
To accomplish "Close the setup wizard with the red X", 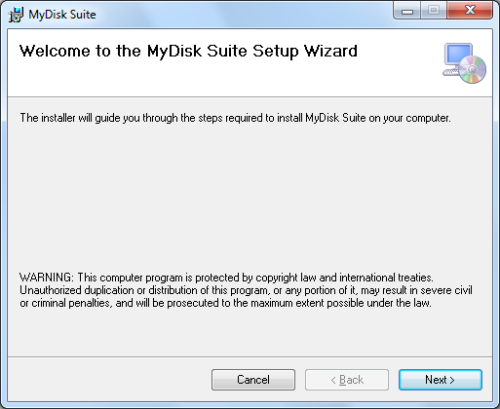I will click(470, 11).
